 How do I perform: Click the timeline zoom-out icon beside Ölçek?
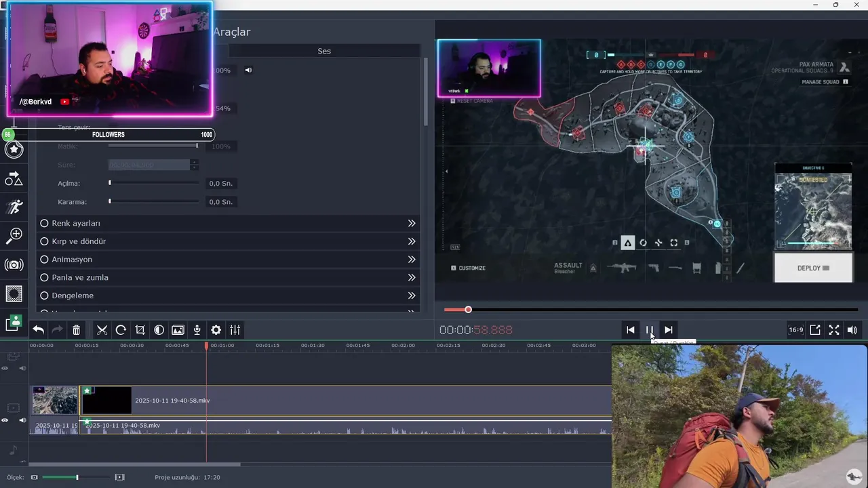click(34, 477)
